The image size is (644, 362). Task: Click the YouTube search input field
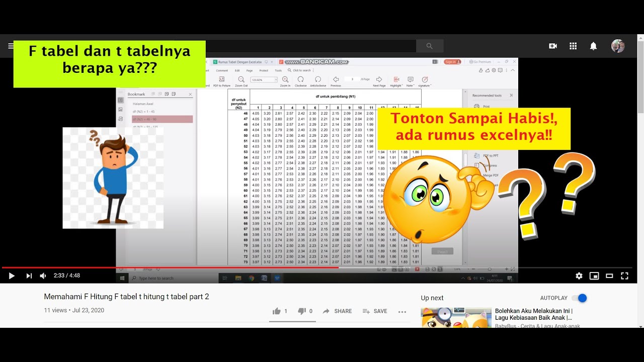click(x=310, y=46)
